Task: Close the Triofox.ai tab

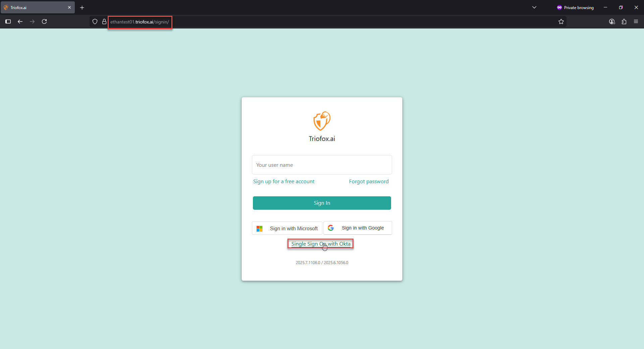Action: pyautogui.click(x=69, y=7)
